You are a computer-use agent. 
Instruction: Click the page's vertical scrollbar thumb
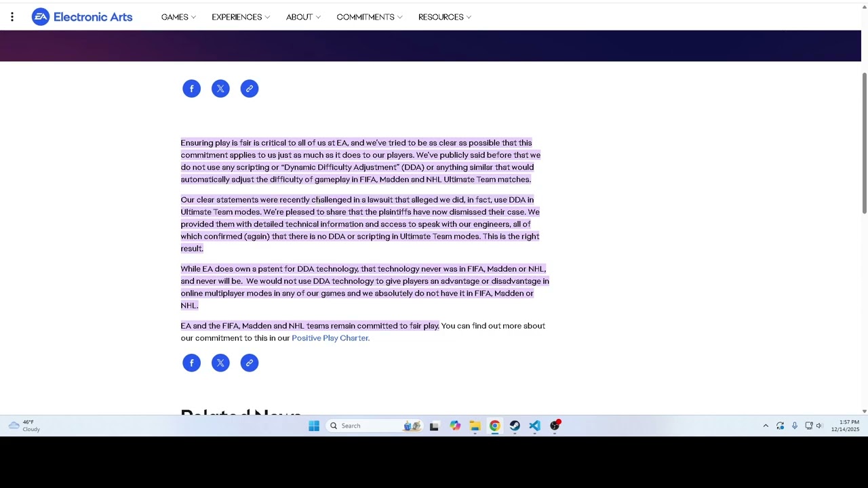(864, 142)
